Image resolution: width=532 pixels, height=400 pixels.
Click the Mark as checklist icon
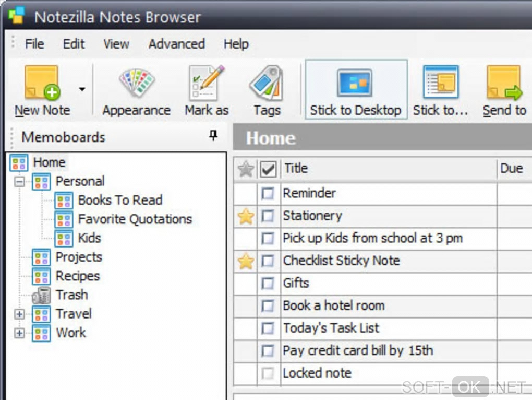click(207, 83)
